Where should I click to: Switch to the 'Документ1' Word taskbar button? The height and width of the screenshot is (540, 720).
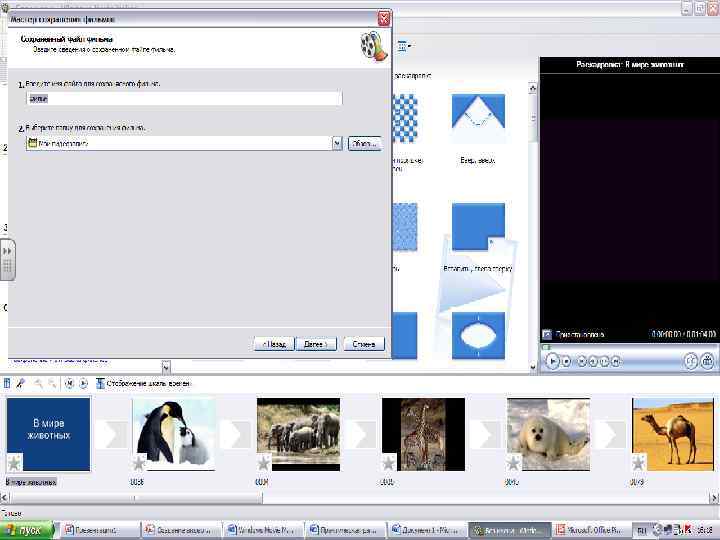425,530
